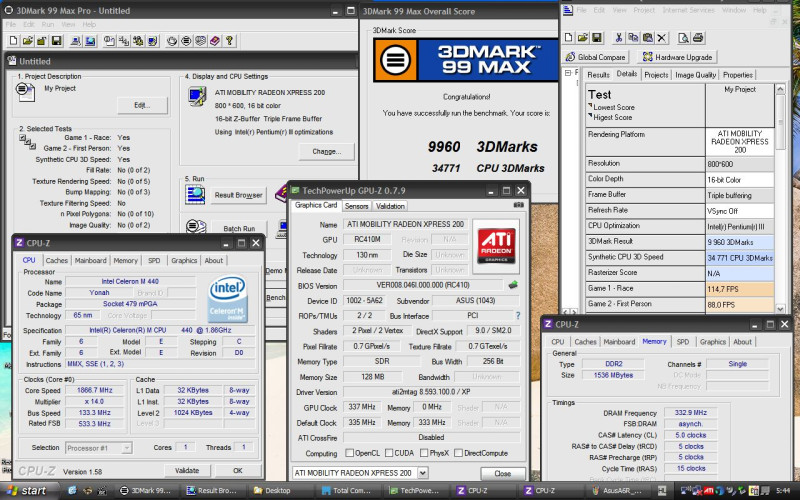Switch to Validation tab in GPU-Z
The height and width of the screenshot is (500, 800).
tap(390, 206)
